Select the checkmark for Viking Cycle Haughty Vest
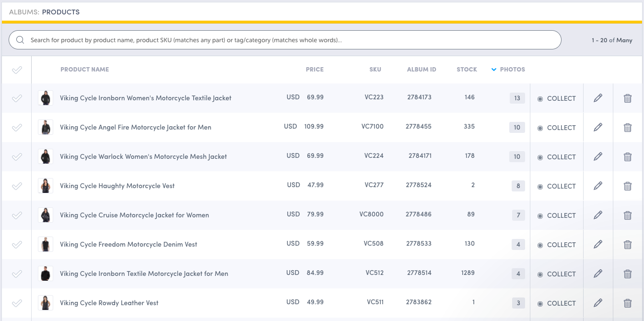Image resolution: width=644 pixels, height=321 pixels. pyautogui.click(x=17, y=186)
